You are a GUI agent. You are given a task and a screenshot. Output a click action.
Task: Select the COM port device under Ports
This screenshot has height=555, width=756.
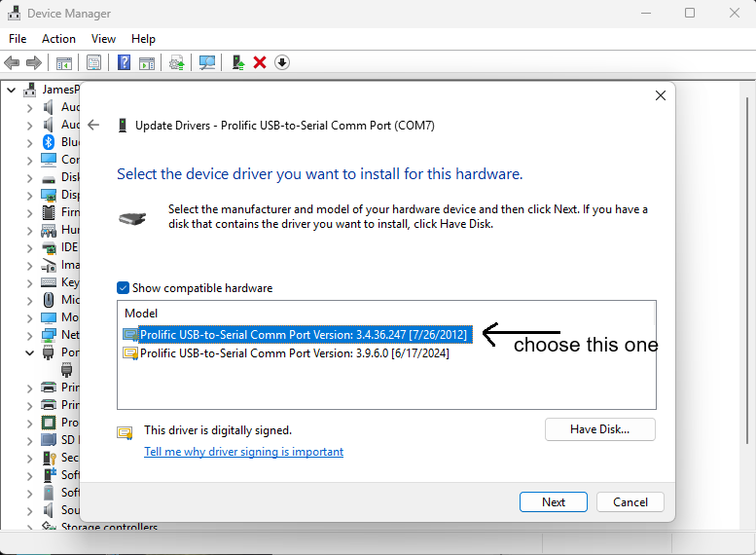[66, 370]
